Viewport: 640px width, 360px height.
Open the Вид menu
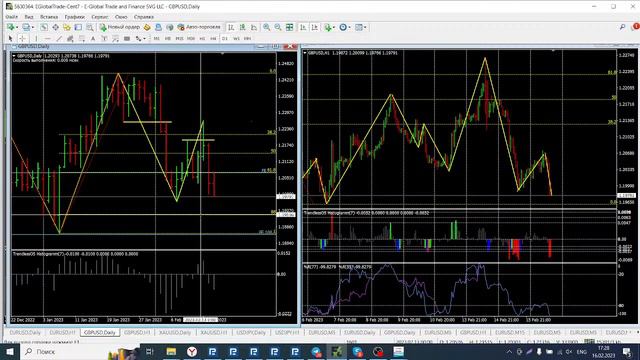pyautogui.click(x=29, y=17)
